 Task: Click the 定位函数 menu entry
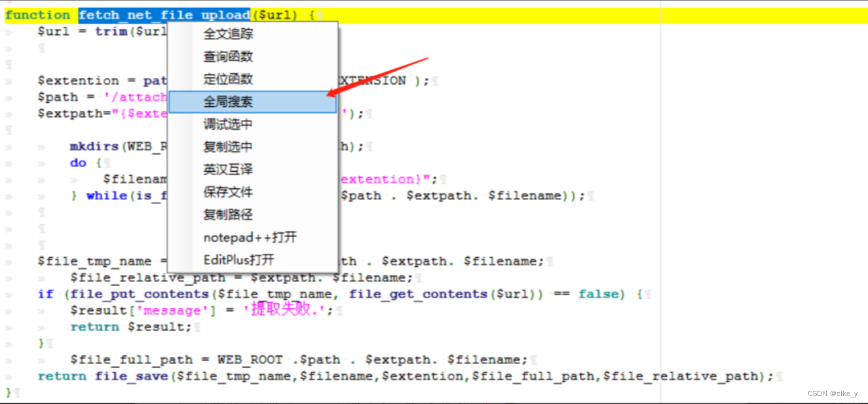click(x=228, y=79)
